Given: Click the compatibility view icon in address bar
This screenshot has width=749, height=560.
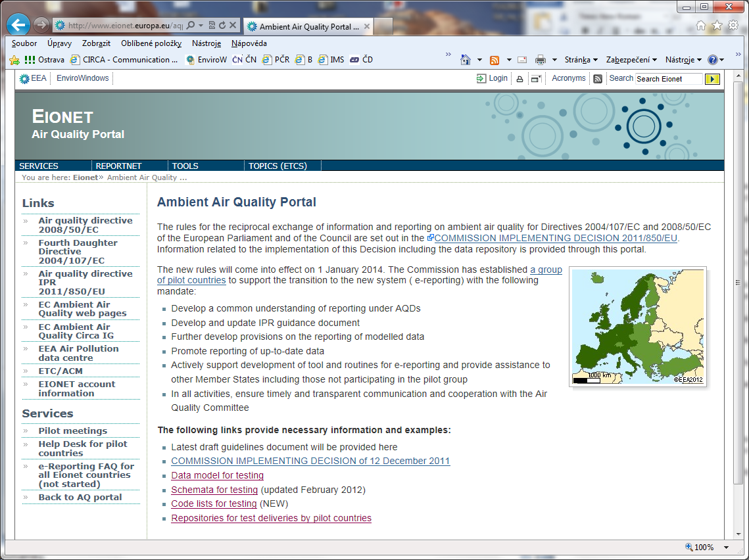Looking at the screenshot, I should pyautogui.click(x=212, y=25).
